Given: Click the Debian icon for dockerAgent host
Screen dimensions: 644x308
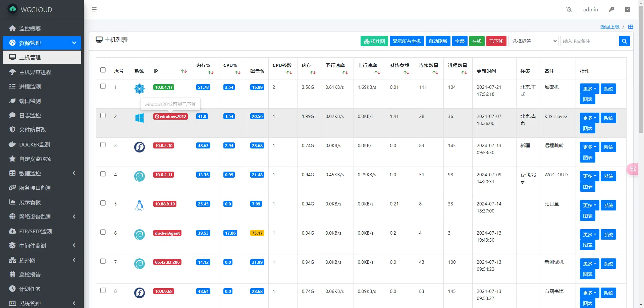Looking at the screenshot, I should click(x=140, y=235).
